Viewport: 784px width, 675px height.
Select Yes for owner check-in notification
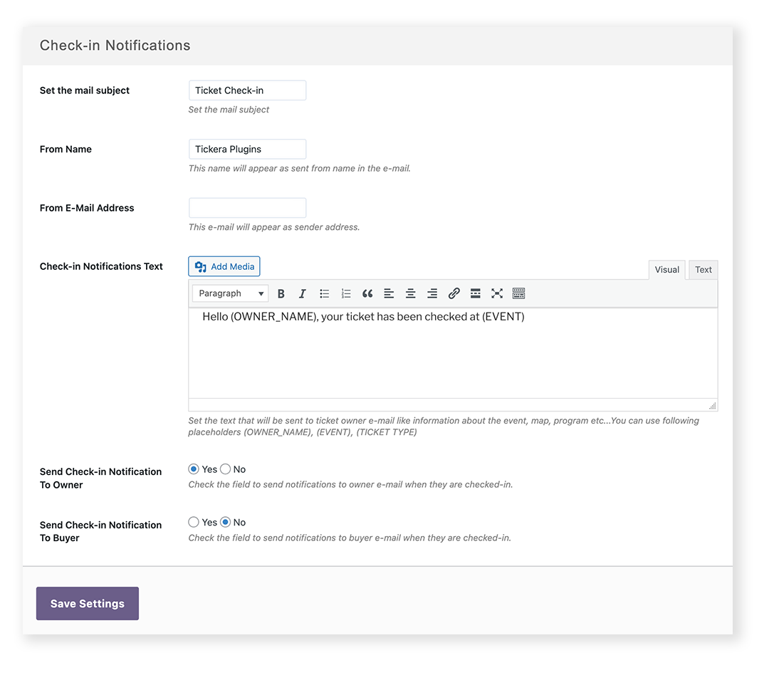pyautogui.click(x=193, y=469)
